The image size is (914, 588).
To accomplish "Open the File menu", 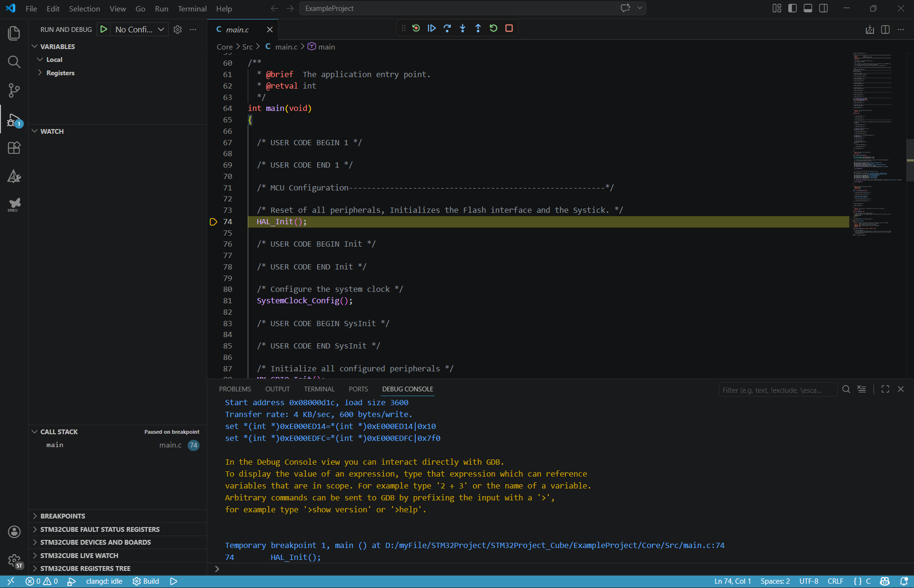I will coord(31,9).
